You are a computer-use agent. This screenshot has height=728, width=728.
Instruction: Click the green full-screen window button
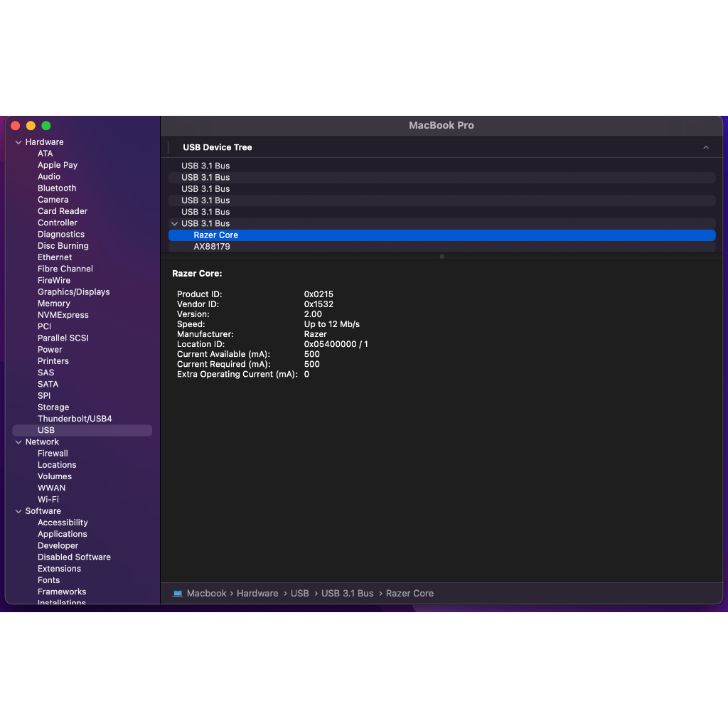pos(46,126)
